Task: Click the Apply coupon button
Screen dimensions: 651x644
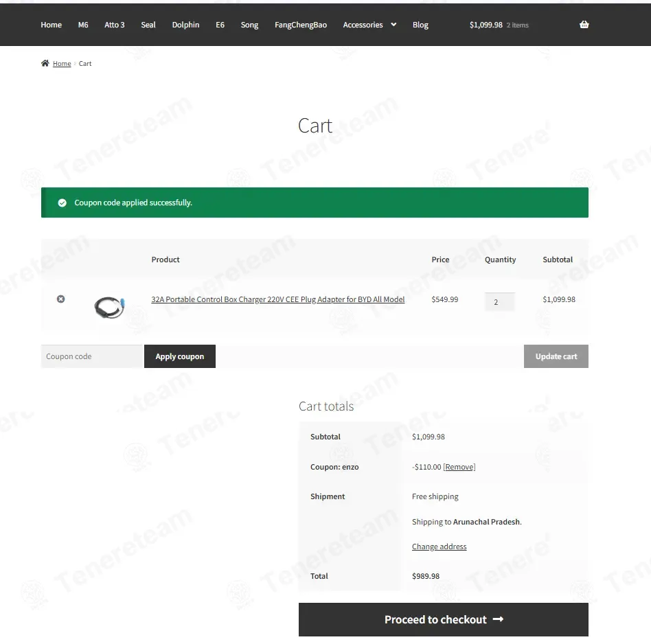Action: click(180, 356)
